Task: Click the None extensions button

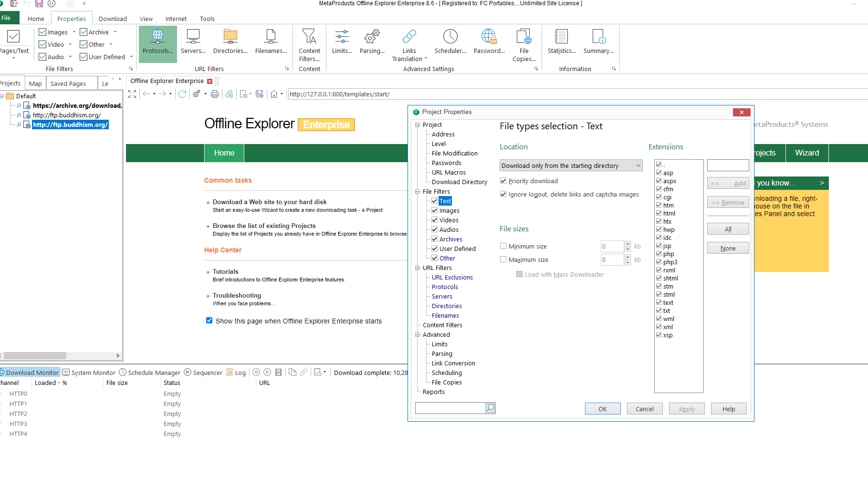Action: tap(727, 248)
